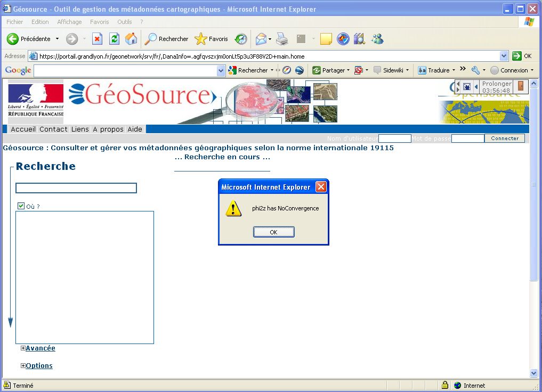Click the forward navigation arrow icon
This screenshot has width=542, height=392.
tap(72, 39)
